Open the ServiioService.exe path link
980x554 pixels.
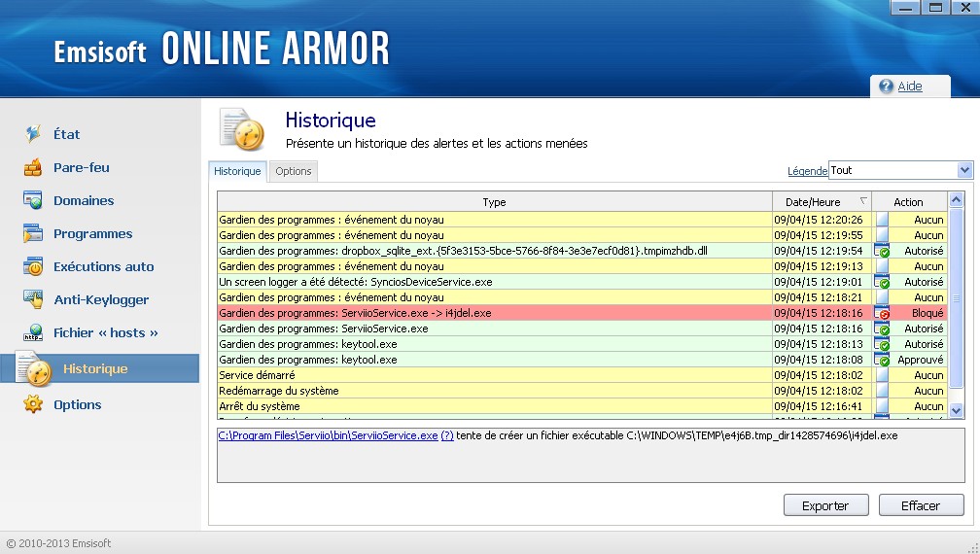click(x=328, y=435)
